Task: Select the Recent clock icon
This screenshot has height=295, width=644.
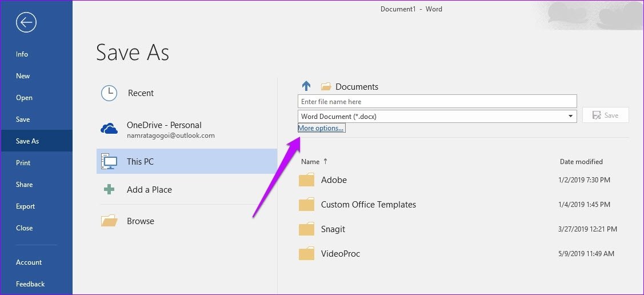Action: coord(109,93)
